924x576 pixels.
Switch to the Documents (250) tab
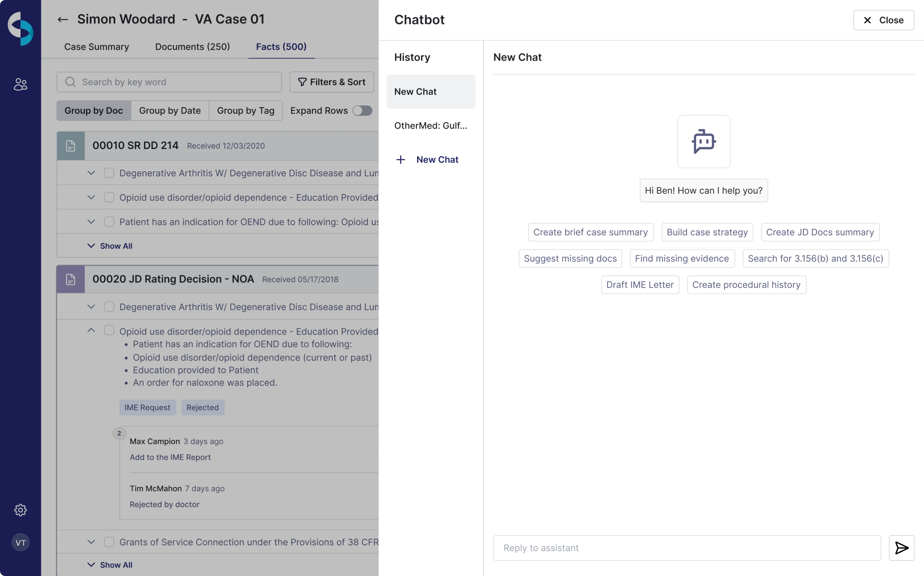tap(192, 47)
